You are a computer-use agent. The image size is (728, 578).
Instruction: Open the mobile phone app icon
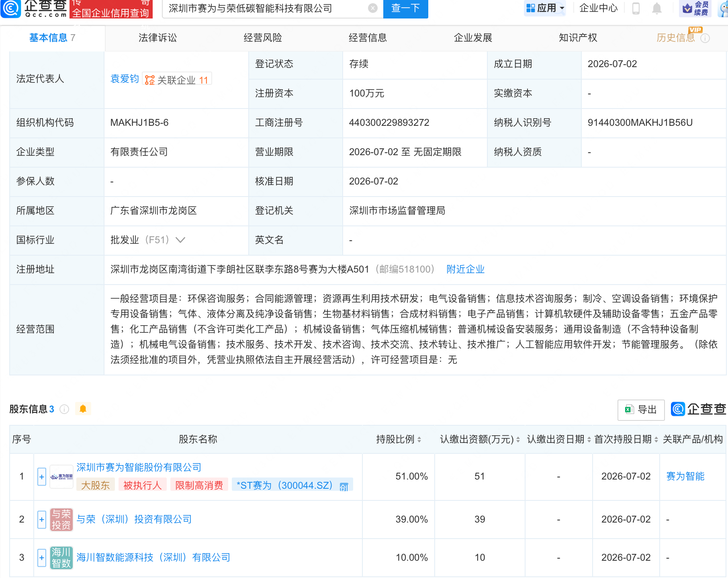[x=636, y=8]
